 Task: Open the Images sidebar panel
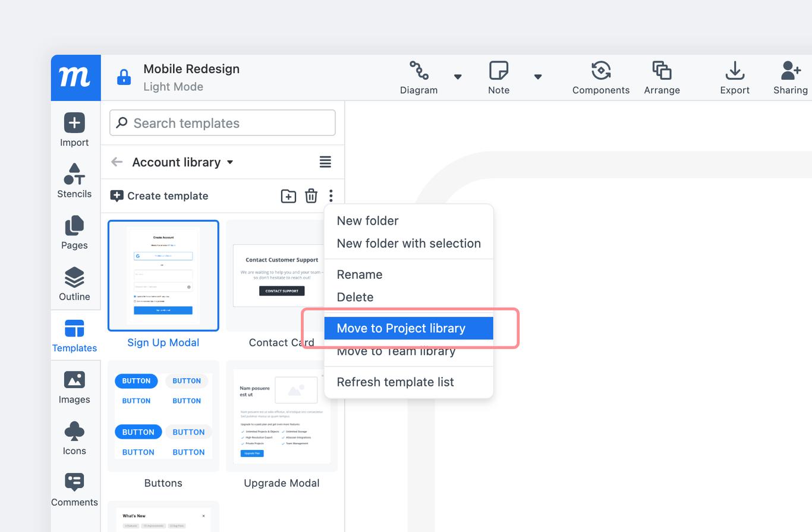74,387
